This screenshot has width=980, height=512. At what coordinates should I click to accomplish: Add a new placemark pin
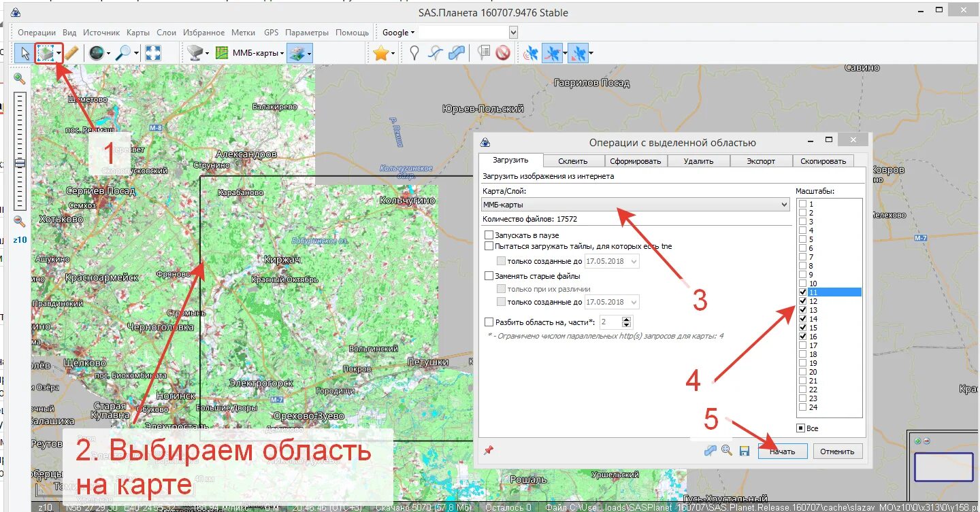[x=414, y=53]
